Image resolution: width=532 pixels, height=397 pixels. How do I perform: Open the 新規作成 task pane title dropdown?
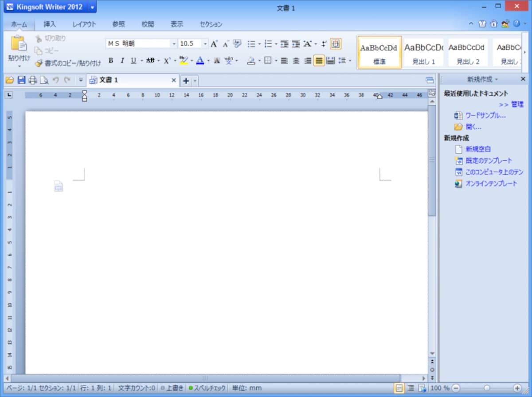pos(497,79)
